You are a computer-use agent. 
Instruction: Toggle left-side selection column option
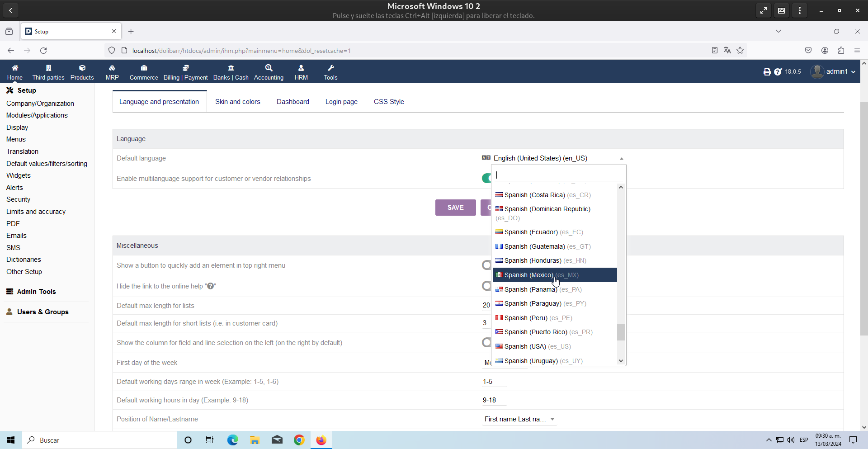486,343
